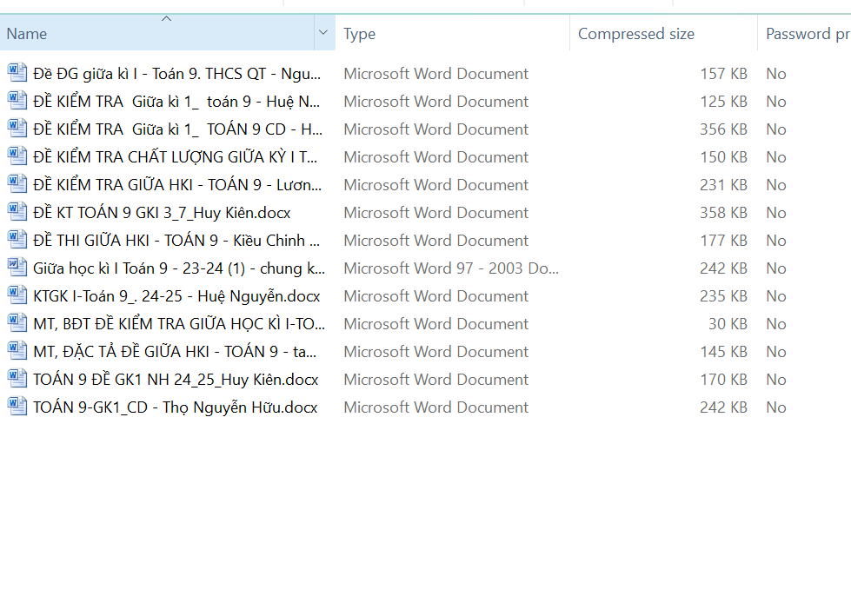
Task: Click Word icon of MT, BĐT ĐỀ KIỂM TRA file
Action: [x=17, y=323]
